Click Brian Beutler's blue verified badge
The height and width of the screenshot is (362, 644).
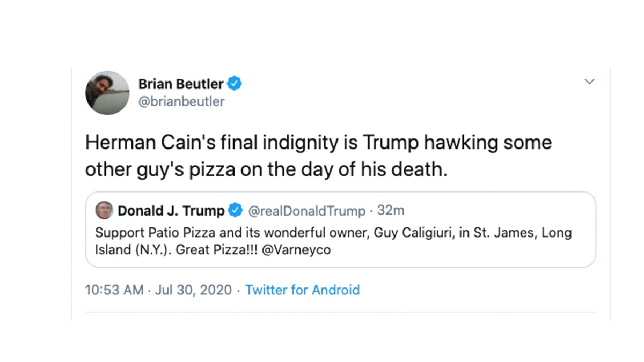pos(235,84)
